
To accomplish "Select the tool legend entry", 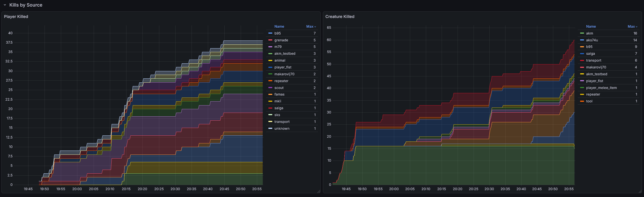I will coord(589,101).
